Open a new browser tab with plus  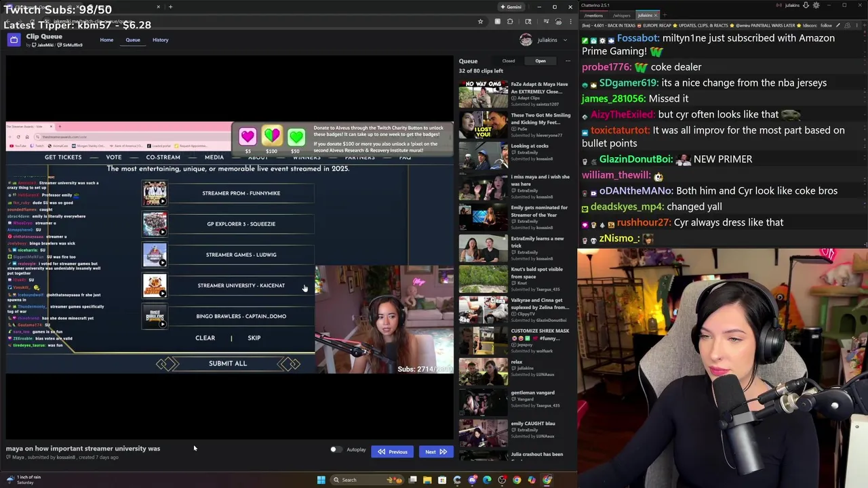[170, 7]
